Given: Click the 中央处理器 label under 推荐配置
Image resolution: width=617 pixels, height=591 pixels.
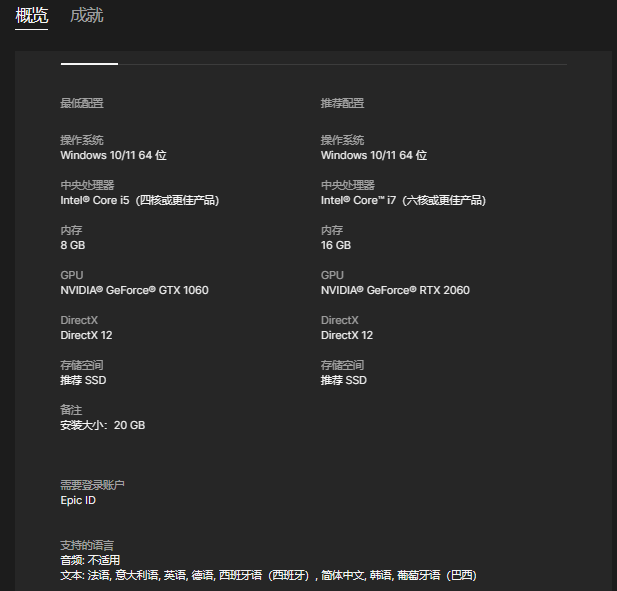Looking at the screenshot, I should point(348,185).
